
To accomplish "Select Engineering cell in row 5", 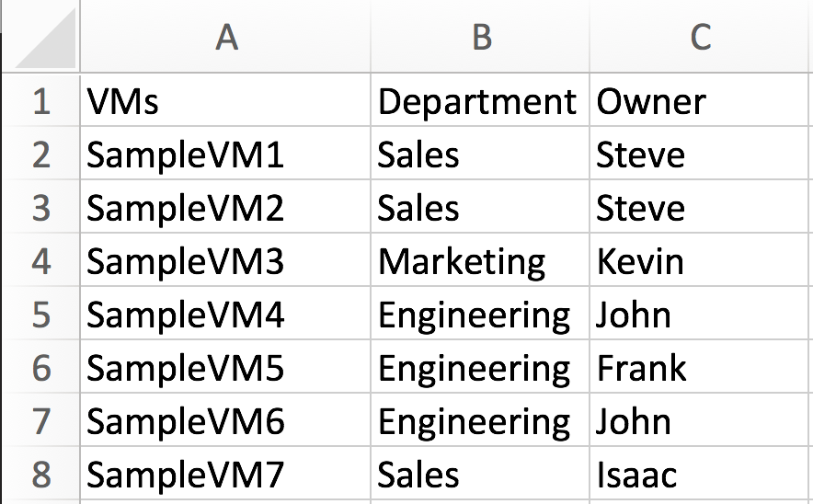I will coord(480,315).
